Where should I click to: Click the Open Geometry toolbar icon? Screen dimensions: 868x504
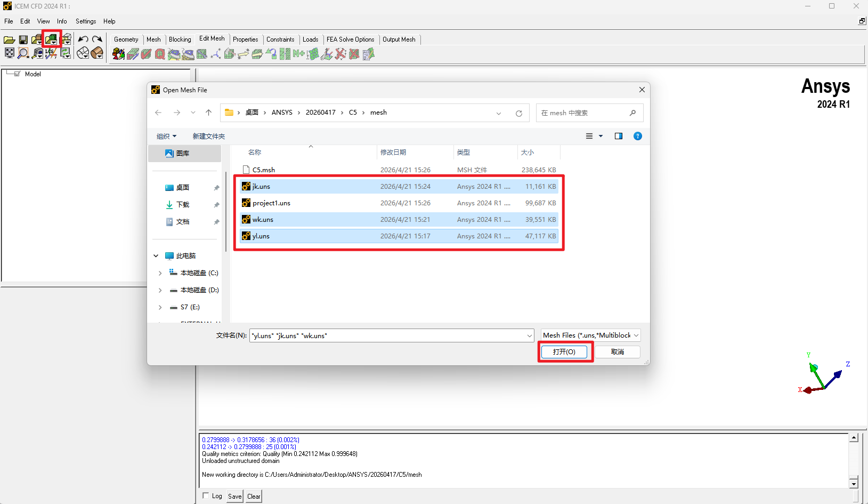coord(36,39)
